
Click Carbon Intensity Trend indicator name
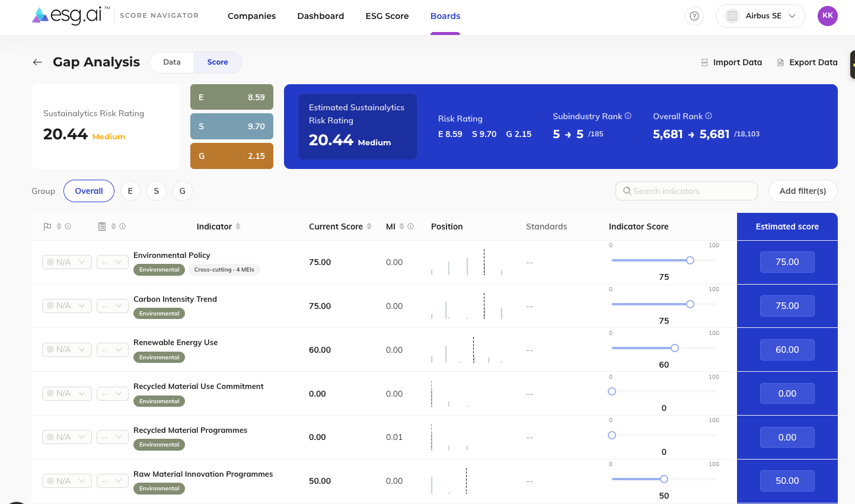pyautogui.click(x=175, y=299)
